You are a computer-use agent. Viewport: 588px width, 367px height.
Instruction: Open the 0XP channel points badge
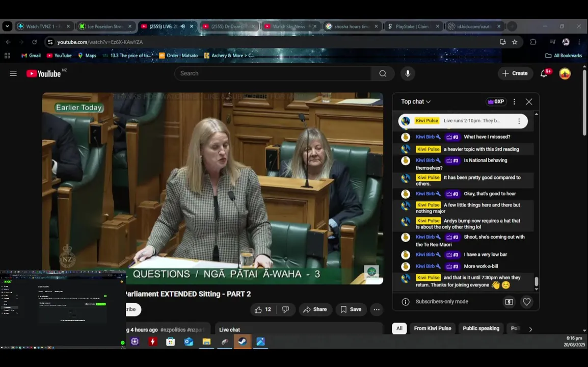point(496,102)
